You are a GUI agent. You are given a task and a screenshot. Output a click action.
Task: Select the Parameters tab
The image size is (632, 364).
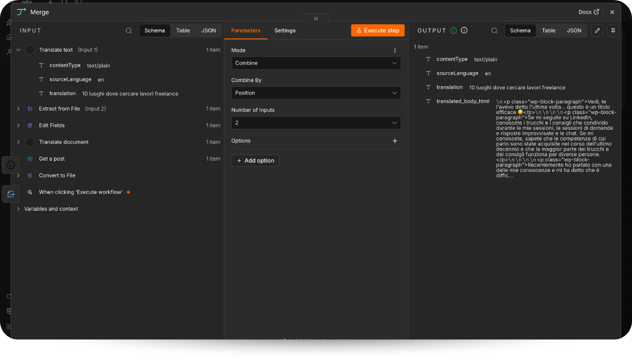pos(246,31)
